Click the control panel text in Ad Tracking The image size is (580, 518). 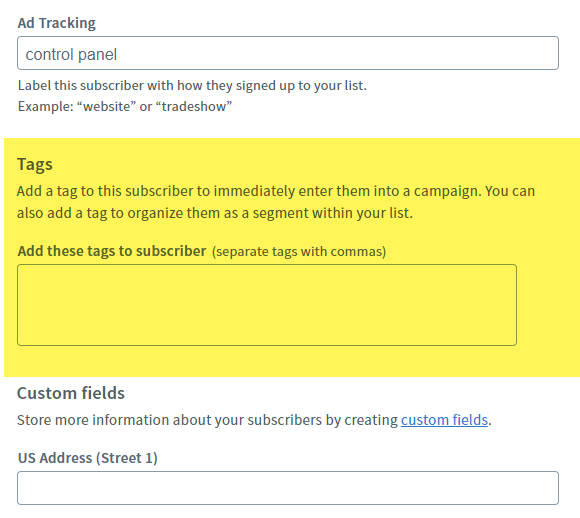point(71,54)
